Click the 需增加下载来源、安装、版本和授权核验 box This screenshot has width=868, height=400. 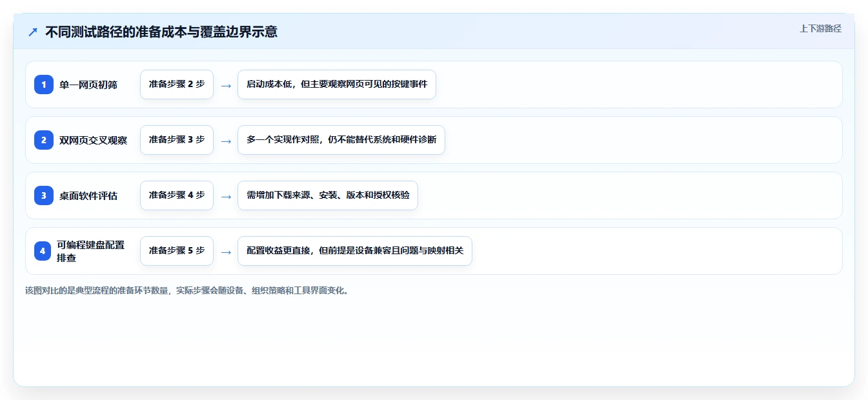(x=328, y=195)
